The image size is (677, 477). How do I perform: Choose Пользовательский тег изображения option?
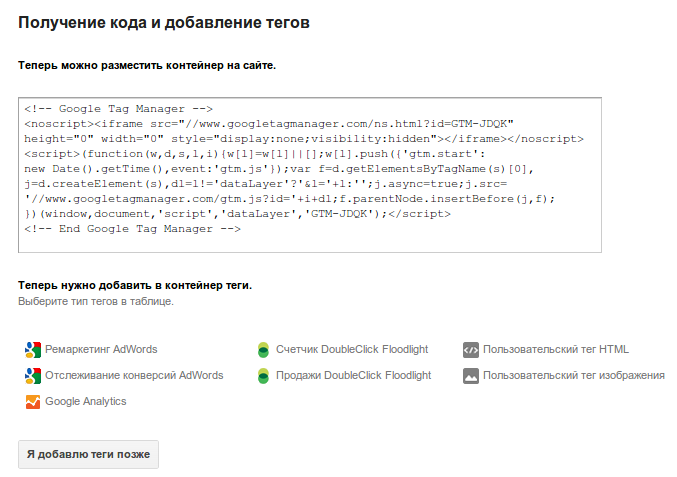pyautogui.click(x=574, y=376)
